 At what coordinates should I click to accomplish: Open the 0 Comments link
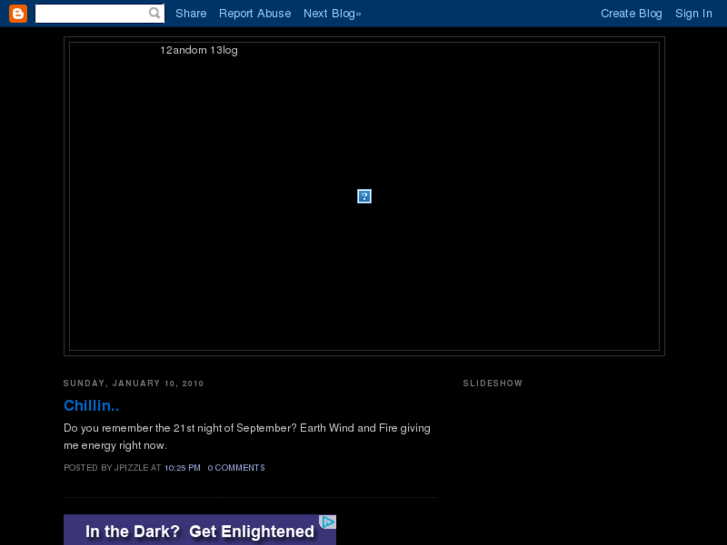(236, 468)
